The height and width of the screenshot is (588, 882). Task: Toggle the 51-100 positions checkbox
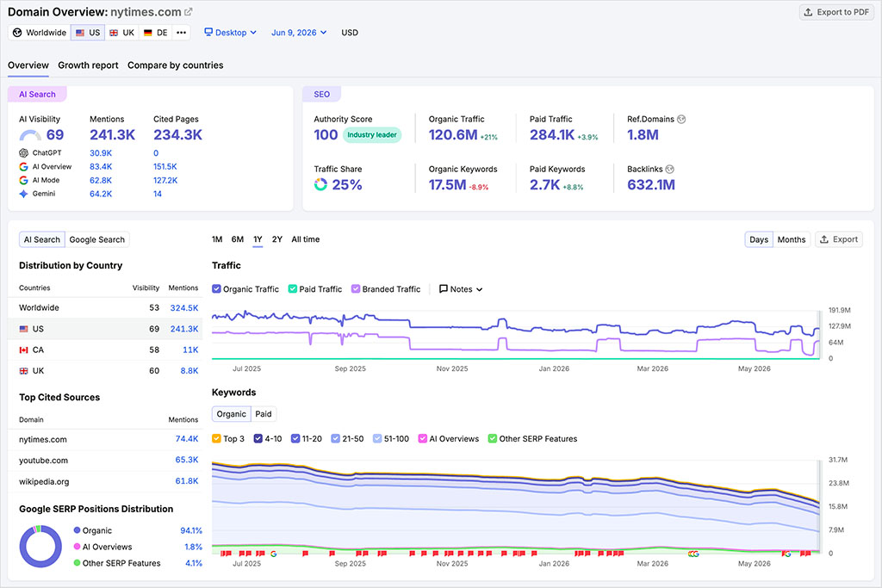[377, 438]
